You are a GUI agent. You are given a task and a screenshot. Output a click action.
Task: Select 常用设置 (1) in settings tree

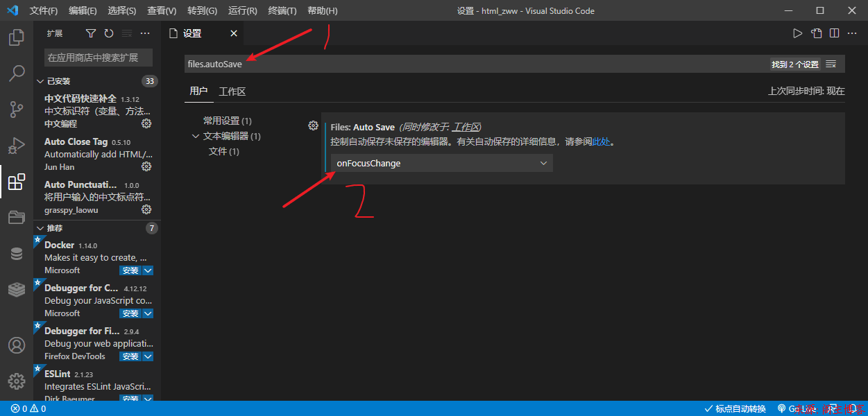(228, 121)
